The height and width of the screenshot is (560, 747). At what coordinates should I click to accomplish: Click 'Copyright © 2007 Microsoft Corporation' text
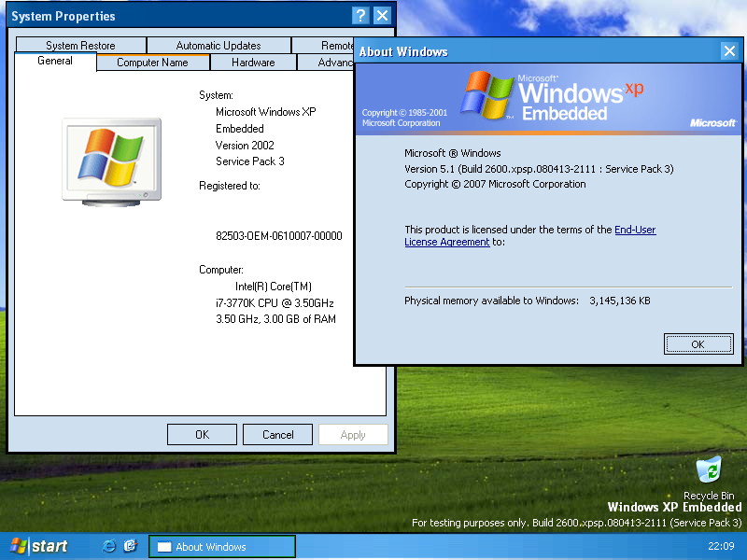tap(495, 184)
